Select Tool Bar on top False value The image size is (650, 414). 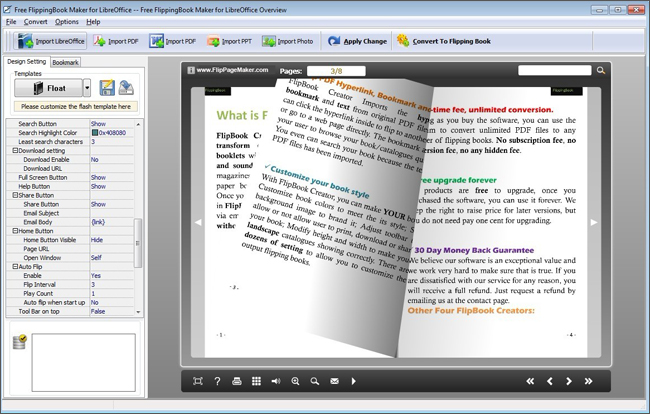coord(112,311)
